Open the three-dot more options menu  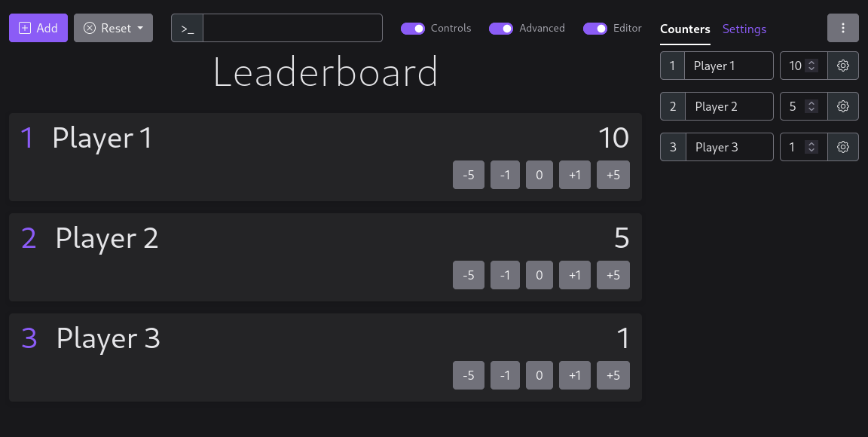843,28
